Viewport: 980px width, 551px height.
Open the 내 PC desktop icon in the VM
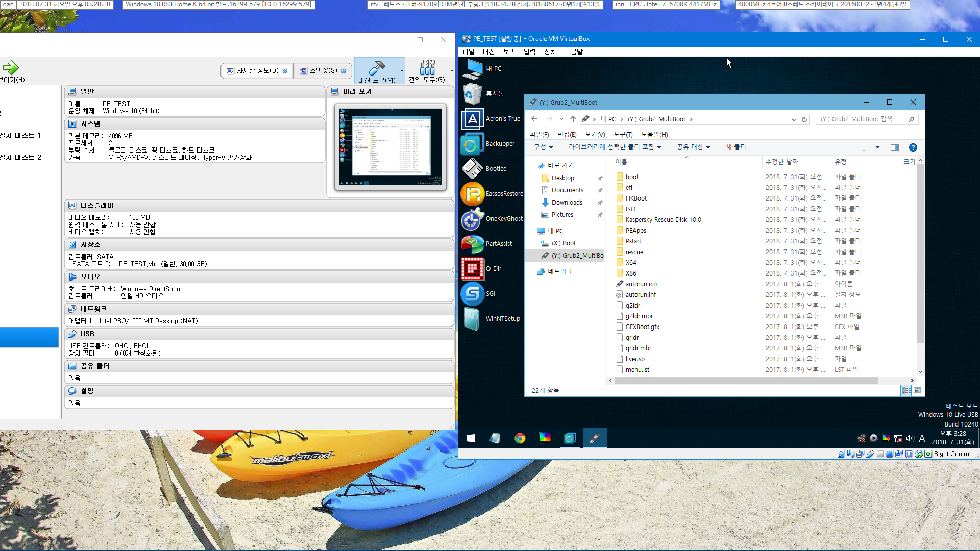[x=473, y=69]
